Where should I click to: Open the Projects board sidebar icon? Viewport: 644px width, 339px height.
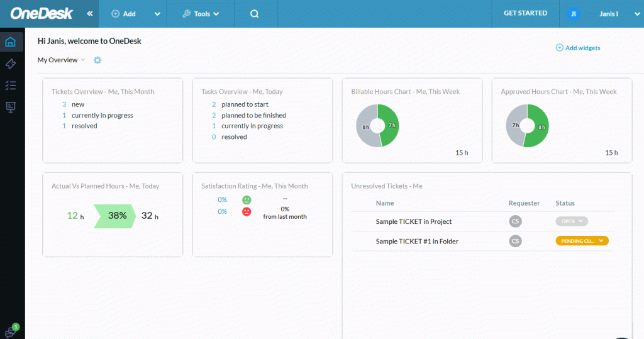tap(10, 107)
